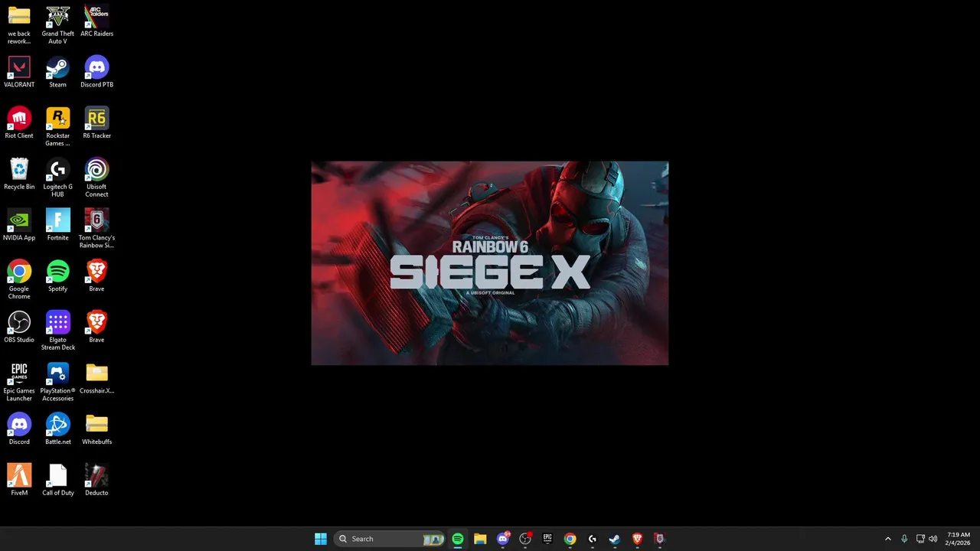
Task: Open the ARC Raiders desktop shortcut
Action: [x=96, y=21]
